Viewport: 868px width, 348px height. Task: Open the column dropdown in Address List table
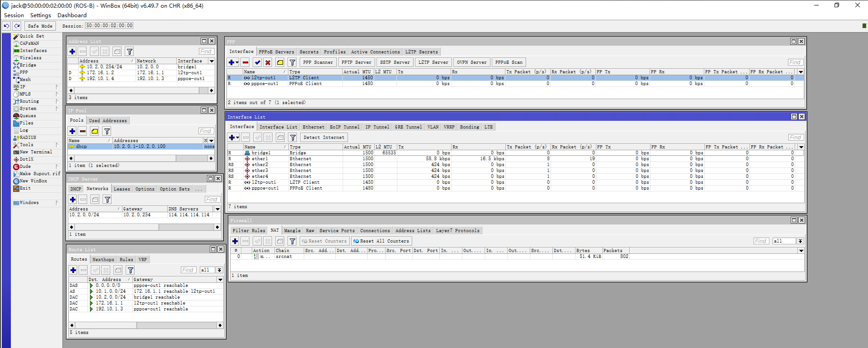click(x=212, y=61)
